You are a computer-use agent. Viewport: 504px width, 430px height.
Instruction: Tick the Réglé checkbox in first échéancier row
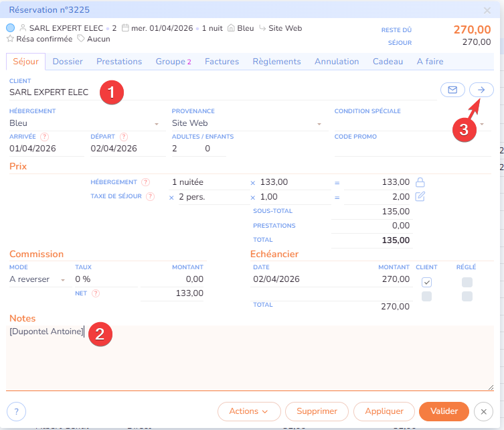coord(467,283)
